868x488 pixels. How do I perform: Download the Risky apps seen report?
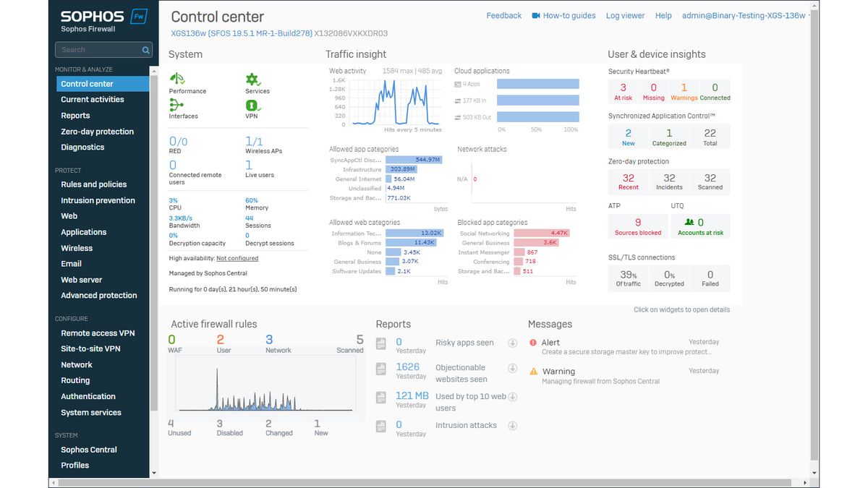click(513, 343)
